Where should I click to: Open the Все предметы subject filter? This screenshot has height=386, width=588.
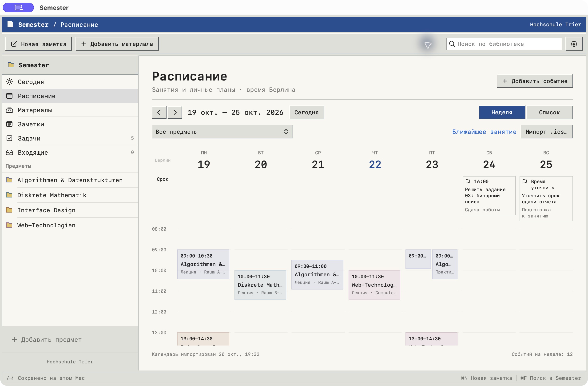coord(222,132)
